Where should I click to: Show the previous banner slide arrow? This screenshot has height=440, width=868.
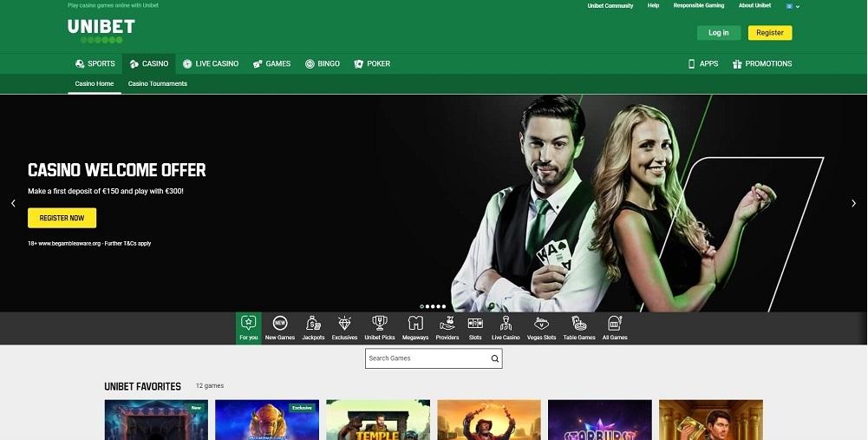click(13, 203)
